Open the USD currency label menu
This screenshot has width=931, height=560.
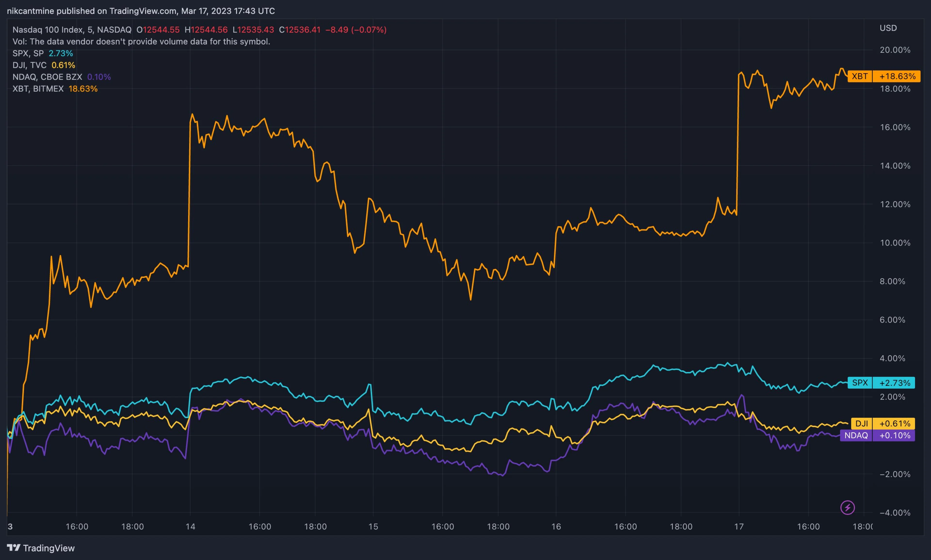[x=888, y=28]
